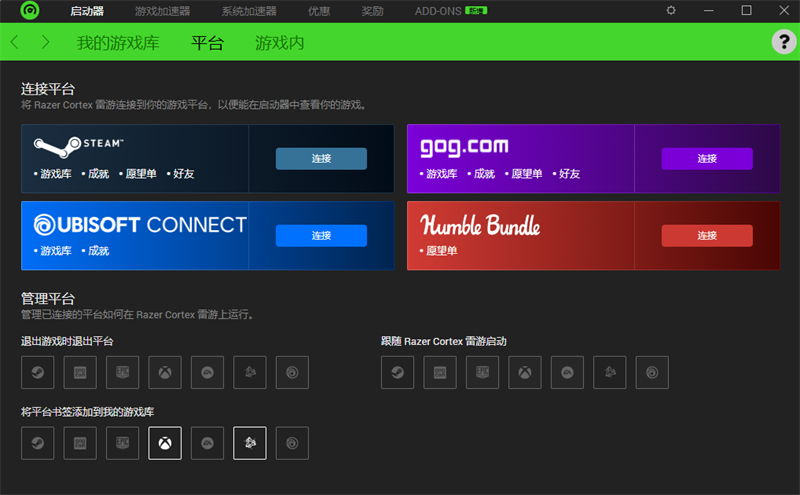Image resolution: width=800 pixels, height=495 pixels.
Task: Click the Ubisoft Connect logo
Action: (140, 225)
